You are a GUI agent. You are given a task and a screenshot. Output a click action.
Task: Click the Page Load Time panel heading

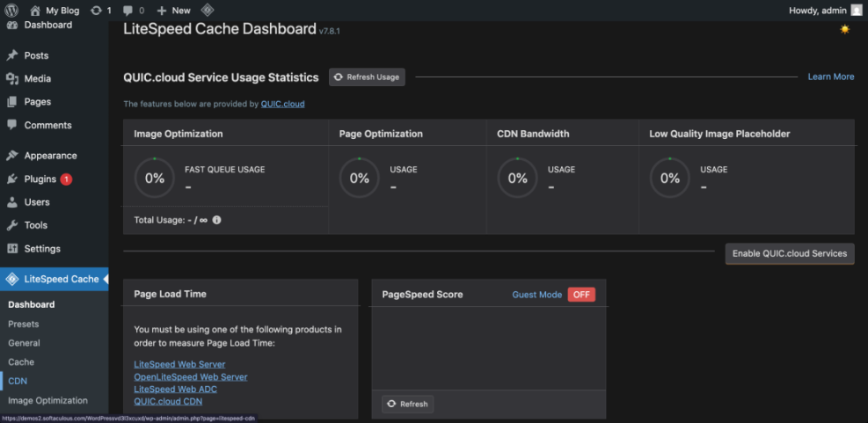coord(170,294)
